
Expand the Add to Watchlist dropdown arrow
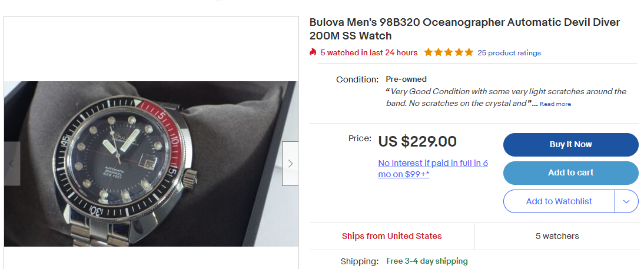pos(626,201)
